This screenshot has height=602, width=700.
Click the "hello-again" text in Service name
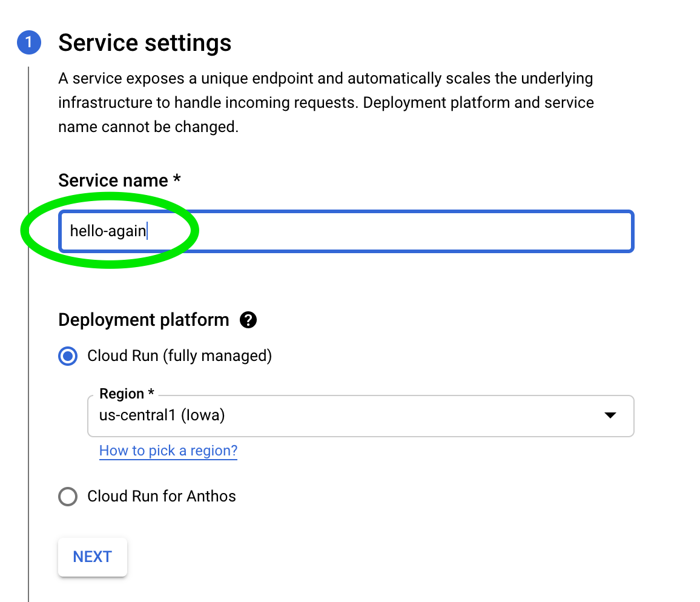point(108,231)
